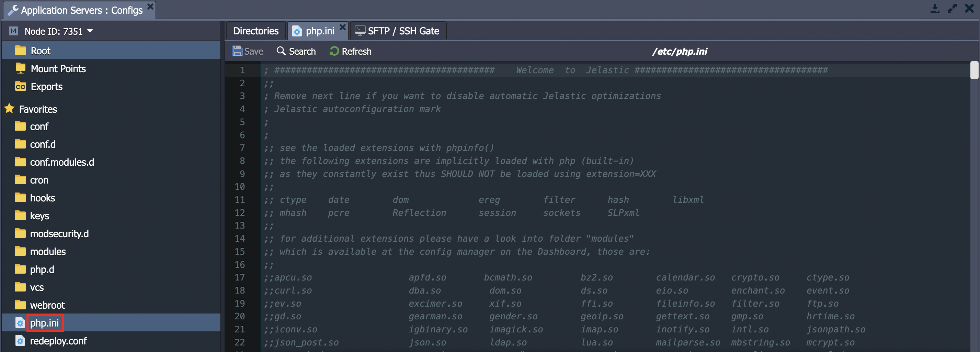
Task: Click the Root folder icon
Action: pyautogui.click(x=20, y=50)
